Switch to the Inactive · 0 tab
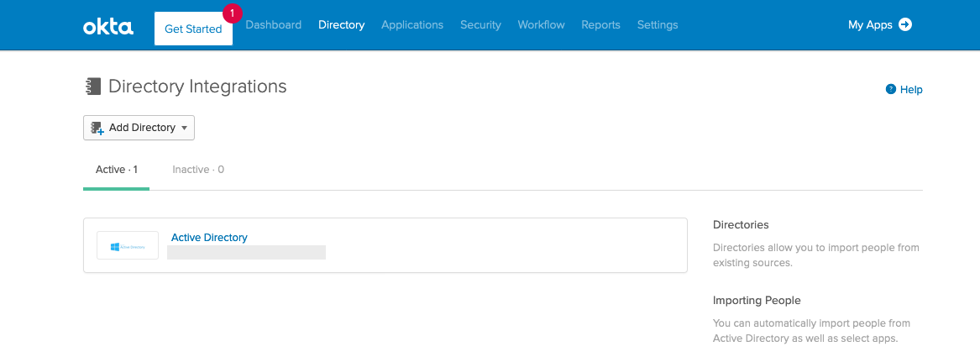Image resolution: width=980 pixels, height=357 pixels. pos(198,170)
